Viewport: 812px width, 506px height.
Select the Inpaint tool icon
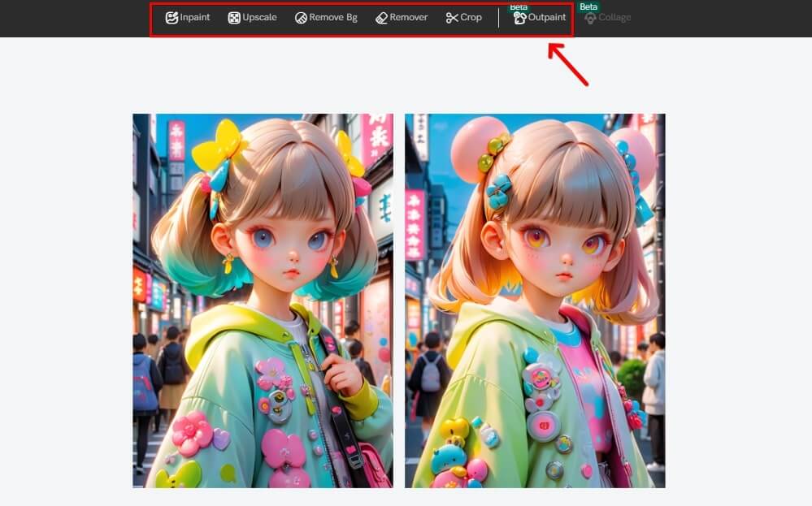click(172, 18)
